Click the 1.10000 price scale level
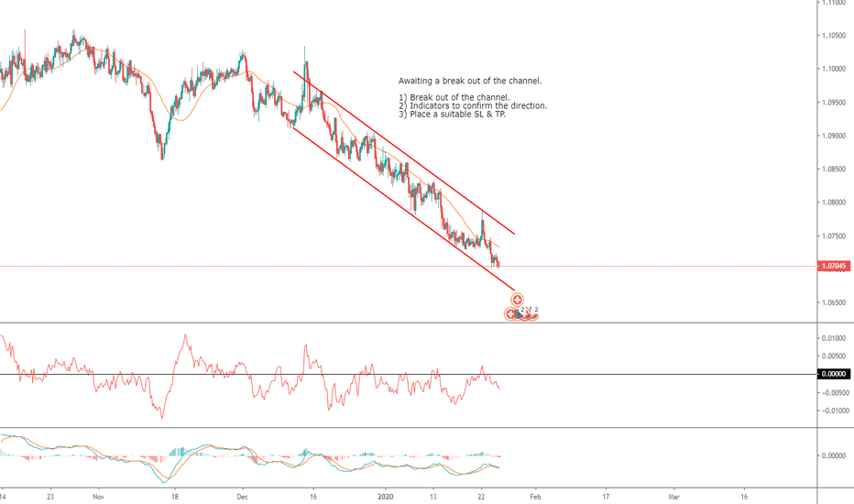The image size is (854, 504). [x=834, y=69]
